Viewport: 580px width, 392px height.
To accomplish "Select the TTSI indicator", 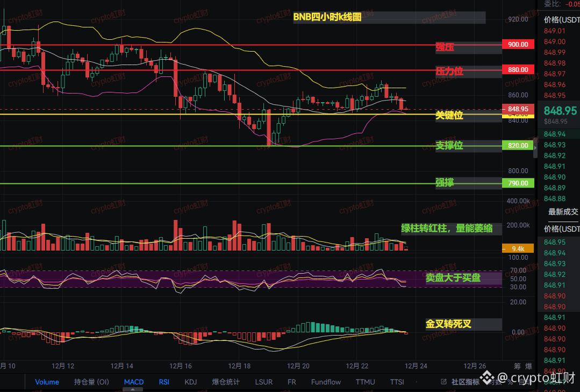I will [397, 382].
